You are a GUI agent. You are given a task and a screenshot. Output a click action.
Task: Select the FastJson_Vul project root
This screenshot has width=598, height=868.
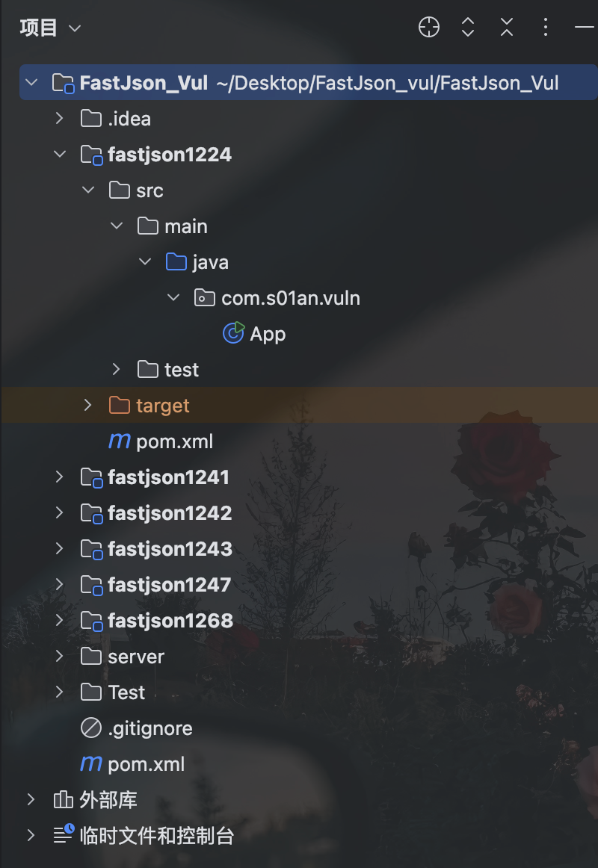309,82
